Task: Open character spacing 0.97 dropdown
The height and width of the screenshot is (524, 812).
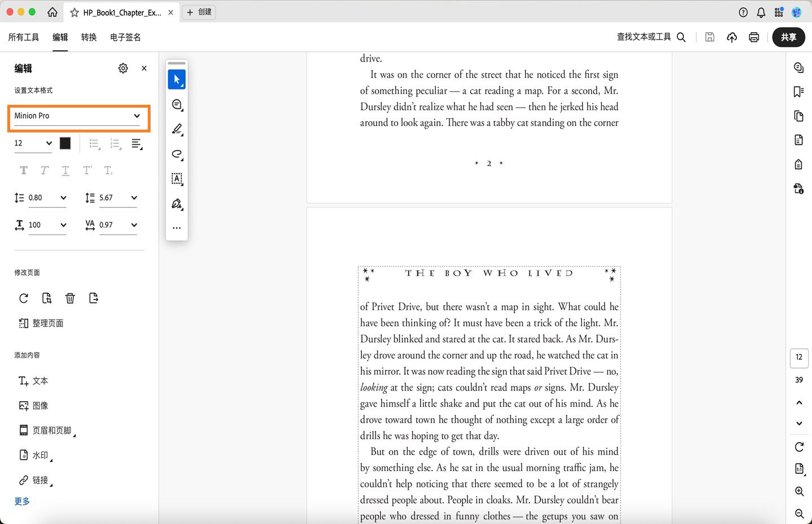Action: click(118, 225)
